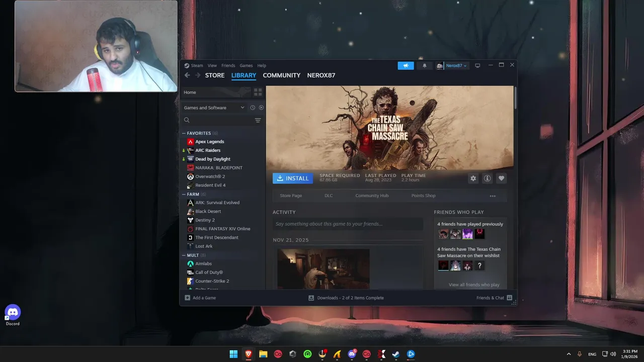Select FINAL FANTASY XIV Online in the library
644x362 pixels.
222,229
